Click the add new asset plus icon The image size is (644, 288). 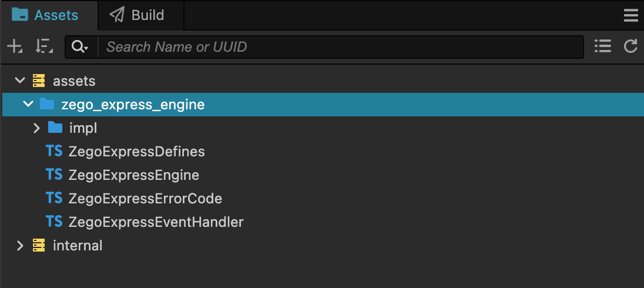(14, 46)
